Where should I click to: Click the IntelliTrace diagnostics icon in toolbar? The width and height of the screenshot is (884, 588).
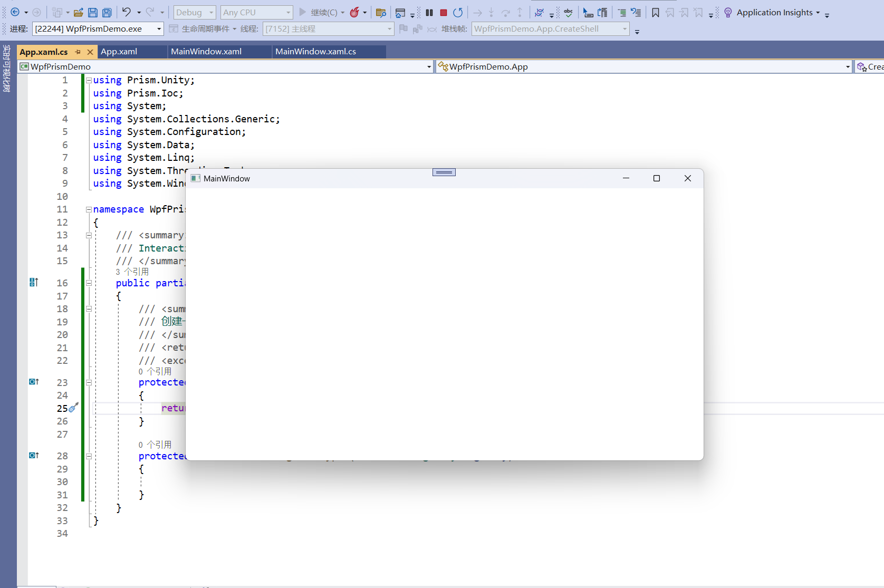[x=539, y=13]
